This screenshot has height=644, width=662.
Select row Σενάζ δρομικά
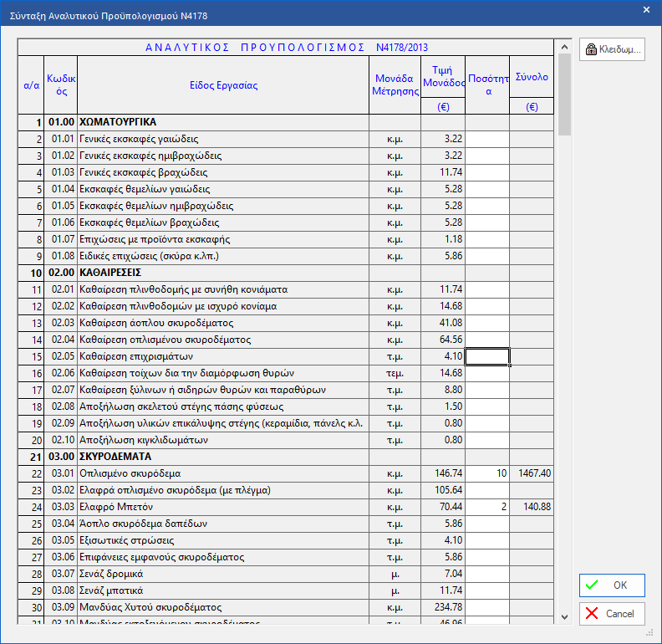coord(222,574)
